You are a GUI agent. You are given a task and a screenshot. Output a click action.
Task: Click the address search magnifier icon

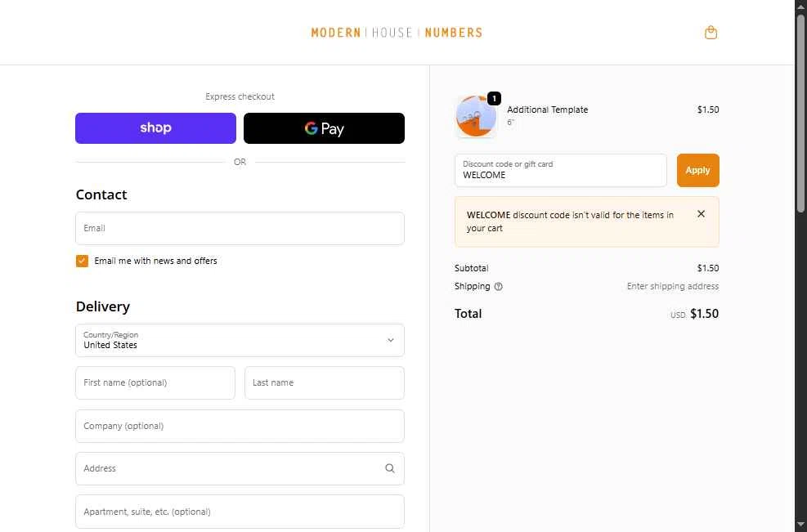coord(390,468)
